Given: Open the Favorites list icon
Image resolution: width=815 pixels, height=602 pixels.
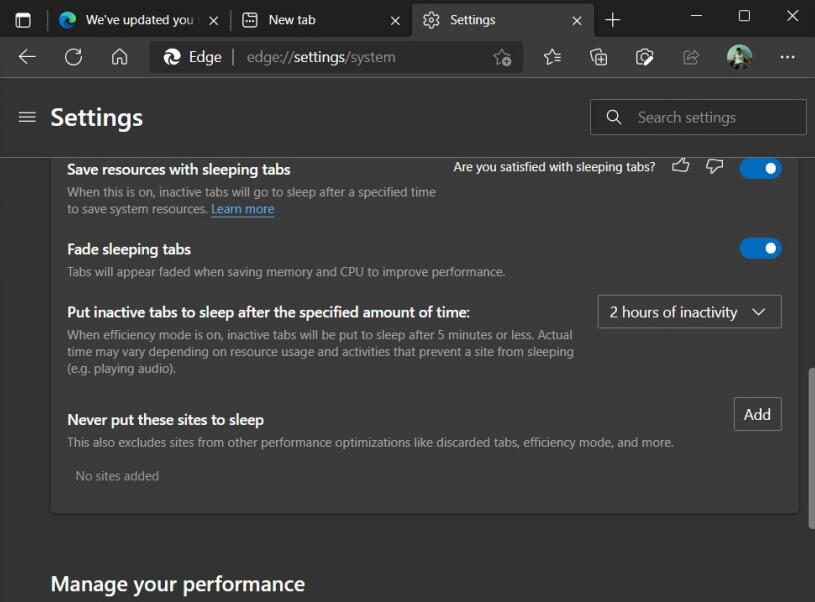Looking at the screenshot, I should tap(552, 57).
